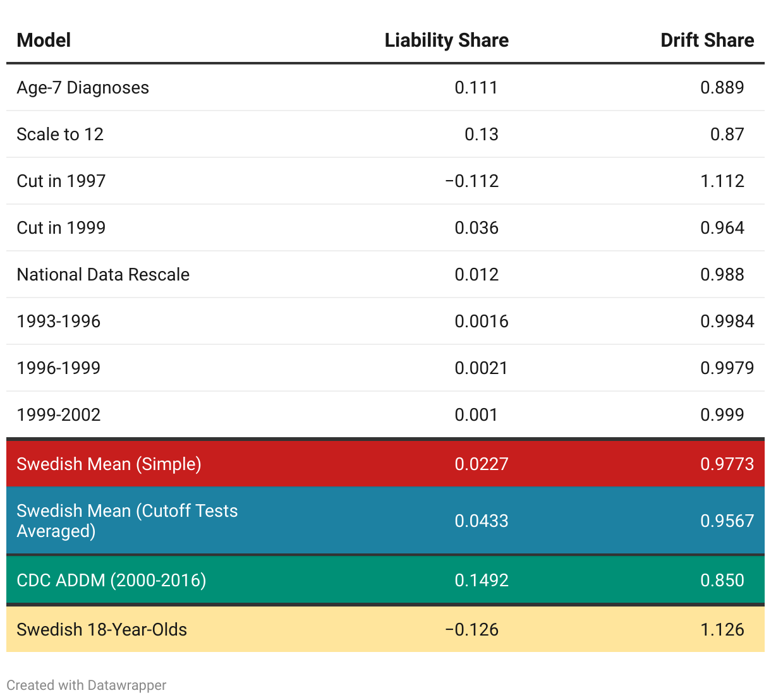Image resolution: width=771 pixels, height=700 pixels.
Task: Click the 1993-1996 row label
Action: pos(59,322)
